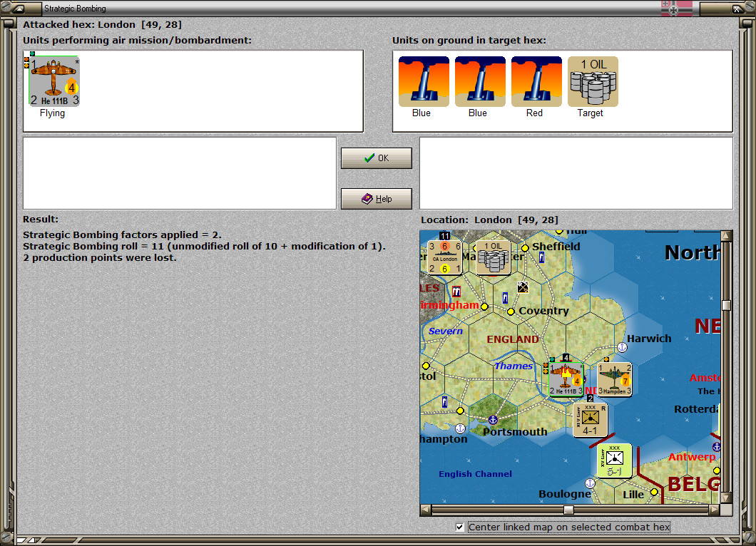Click the '2 production points were lost.' text
Image resolution: width=756 pixels, height=546 pixels.
[x=100, y=258]
